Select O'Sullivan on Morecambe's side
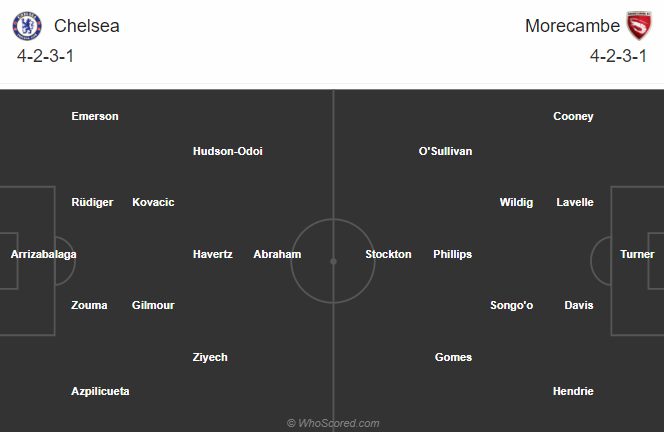Image resolution: width=664 pixels, height=432 pixels. [x=445, y=151]
